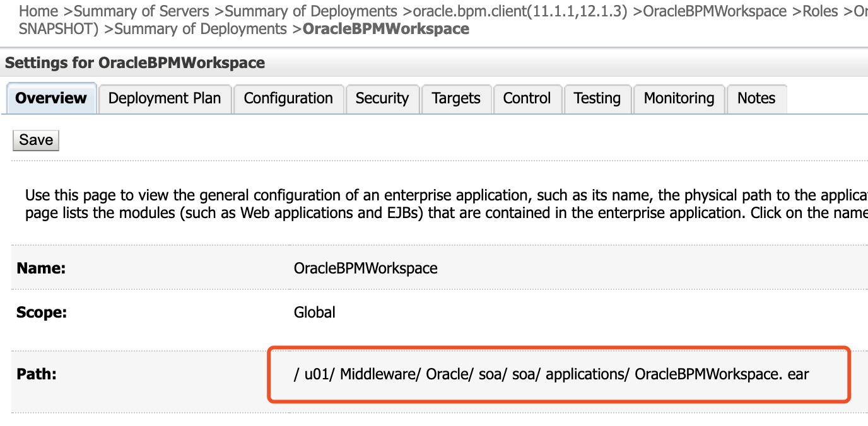Click the Scope value Global
The height and width of the screenshot is (426, 868).
(x=315, y=312)
